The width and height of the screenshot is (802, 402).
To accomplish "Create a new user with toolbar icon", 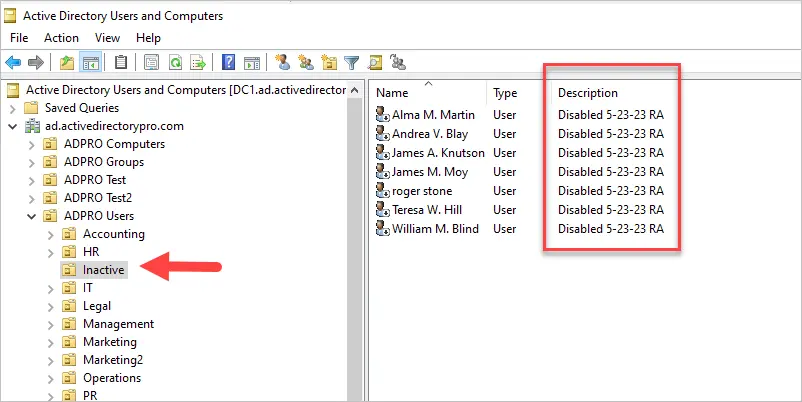I will pyautogui.click(x=282, y=62).
